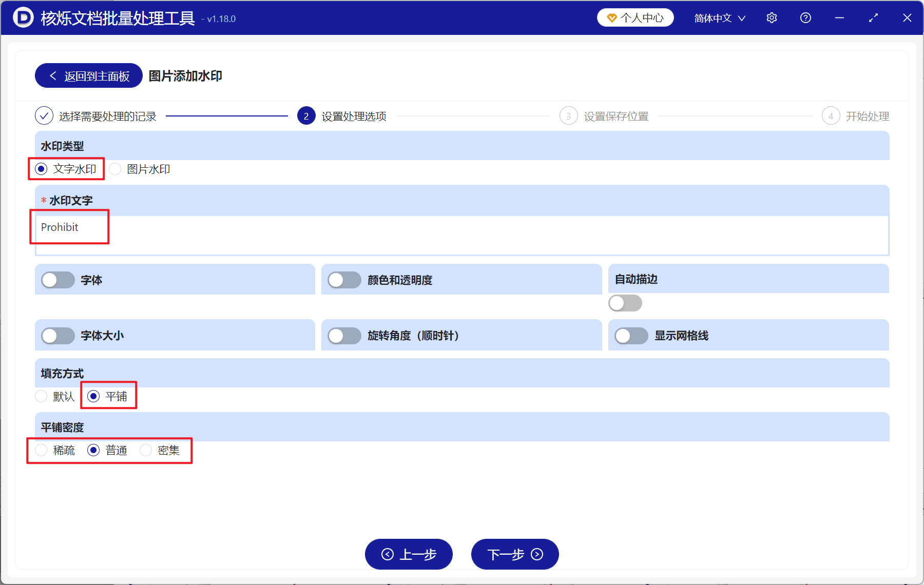
Task: Turn on 颜色和透明度
Action: (x=344, y=280)
